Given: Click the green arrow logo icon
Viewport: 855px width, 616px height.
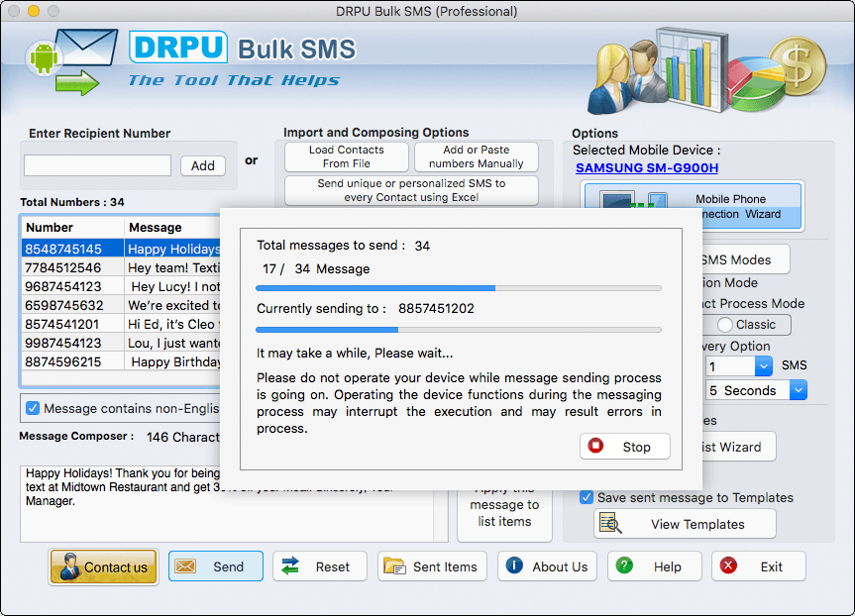Looking at the screenshot, I should pos(77,83).
